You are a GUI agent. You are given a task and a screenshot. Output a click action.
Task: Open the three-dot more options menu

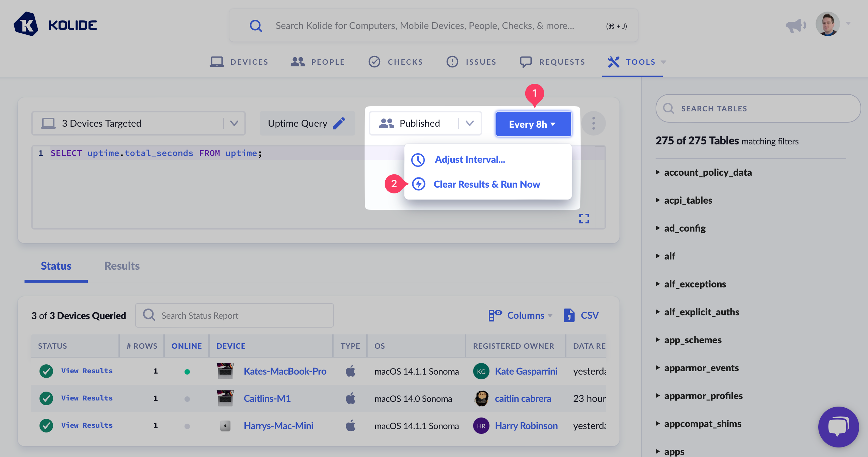point(593,123)
